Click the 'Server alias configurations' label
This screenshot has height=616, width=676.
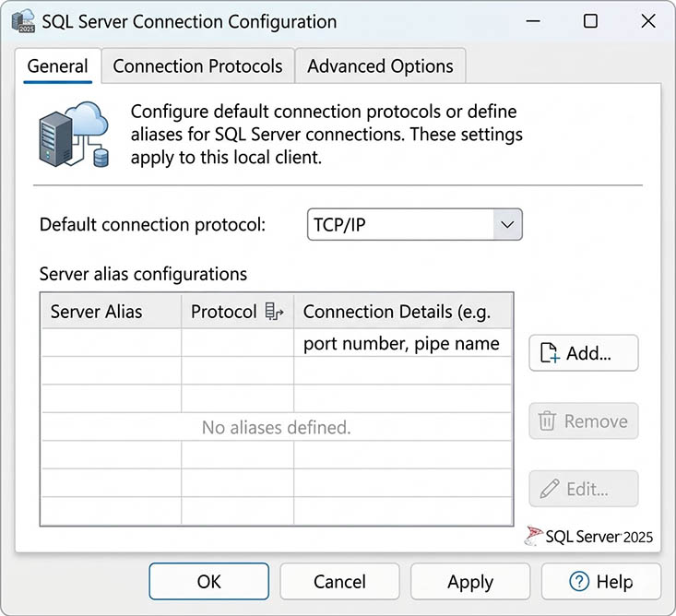(x=143, y=274)
